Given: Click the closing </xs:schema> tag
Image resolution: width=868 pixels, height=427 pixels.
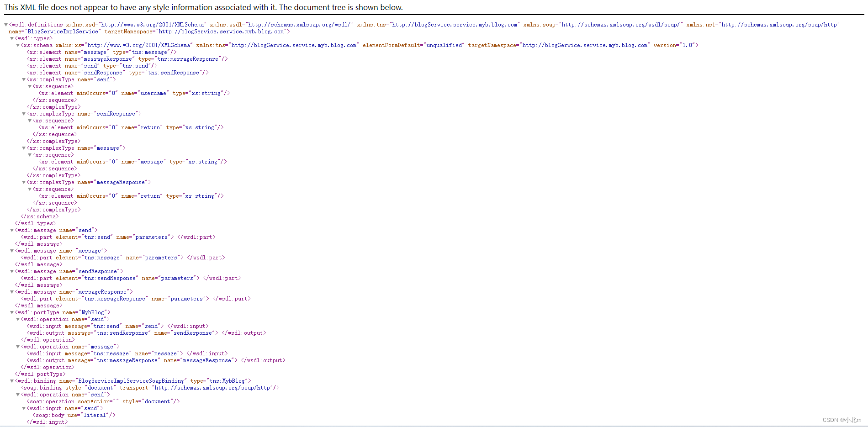Looking at the screenshot, I should coord(40,216).
